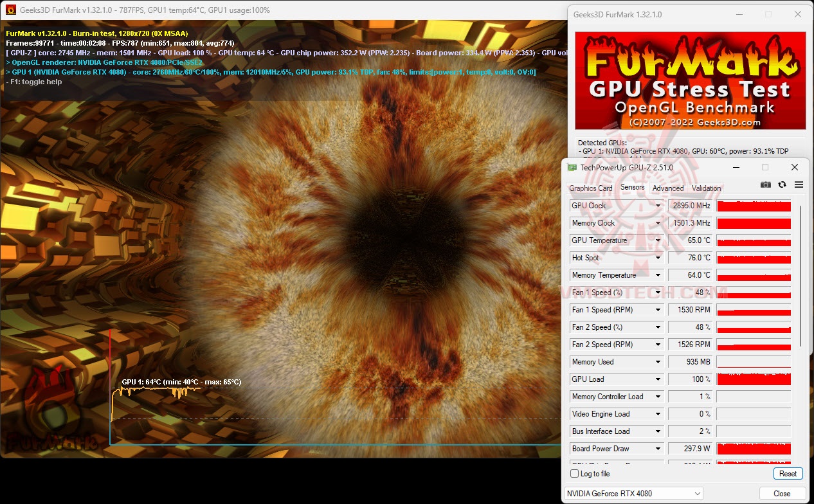The height and width of the screenshot is (504, 814).
Task: Click the 935 MB Memory Used value
Action: click(691, 362)
